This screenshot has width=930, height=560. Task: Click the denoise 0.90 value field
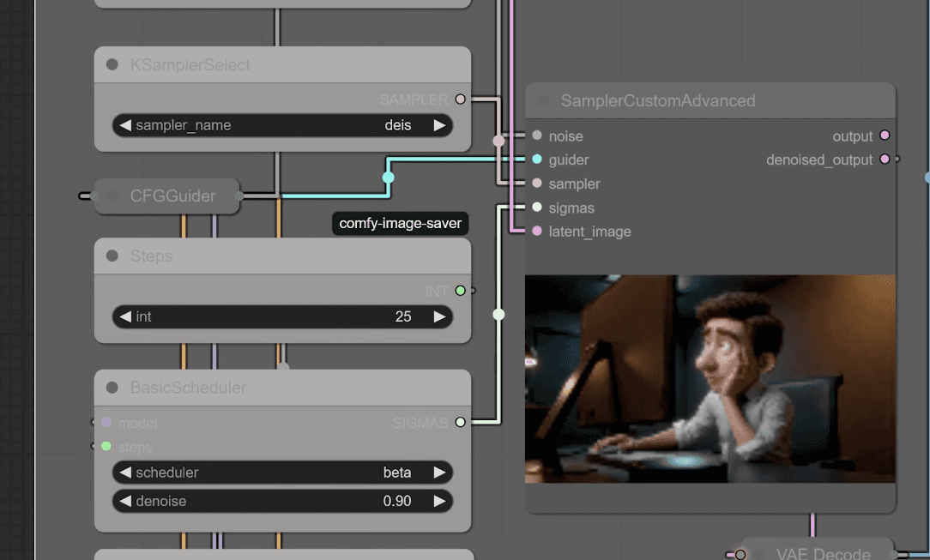pos(282,502)
